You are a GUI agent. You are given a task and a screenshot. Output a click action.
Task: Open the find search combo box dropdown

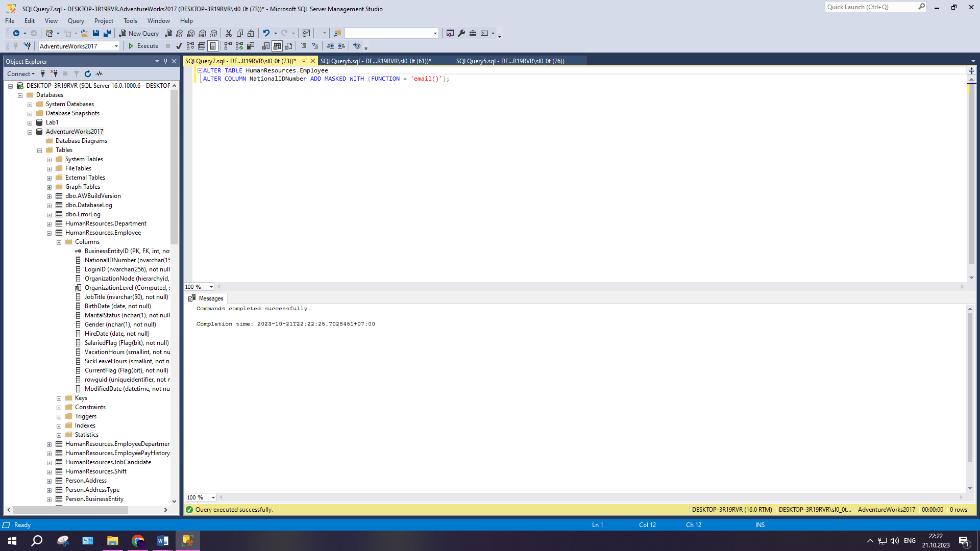coord(435,33)
